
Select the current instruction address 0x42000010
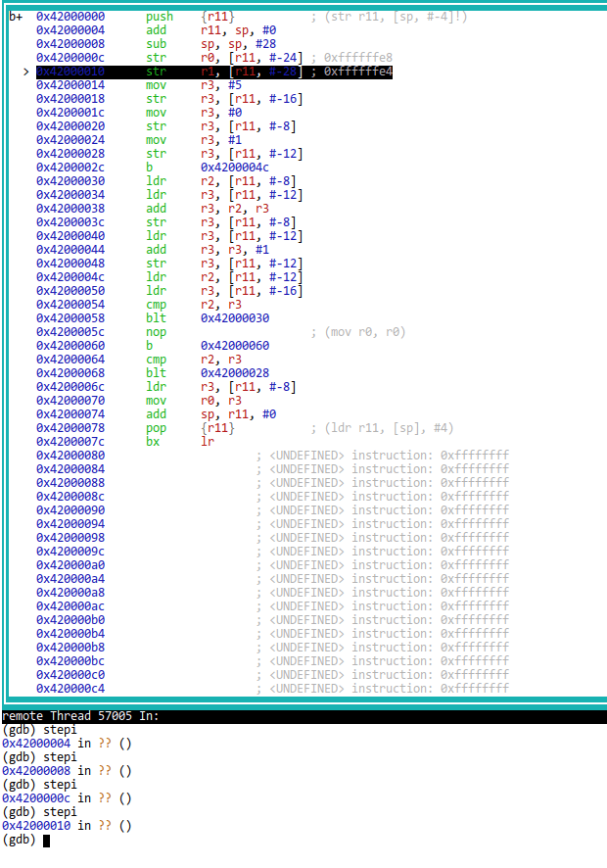tap(70, 72)
